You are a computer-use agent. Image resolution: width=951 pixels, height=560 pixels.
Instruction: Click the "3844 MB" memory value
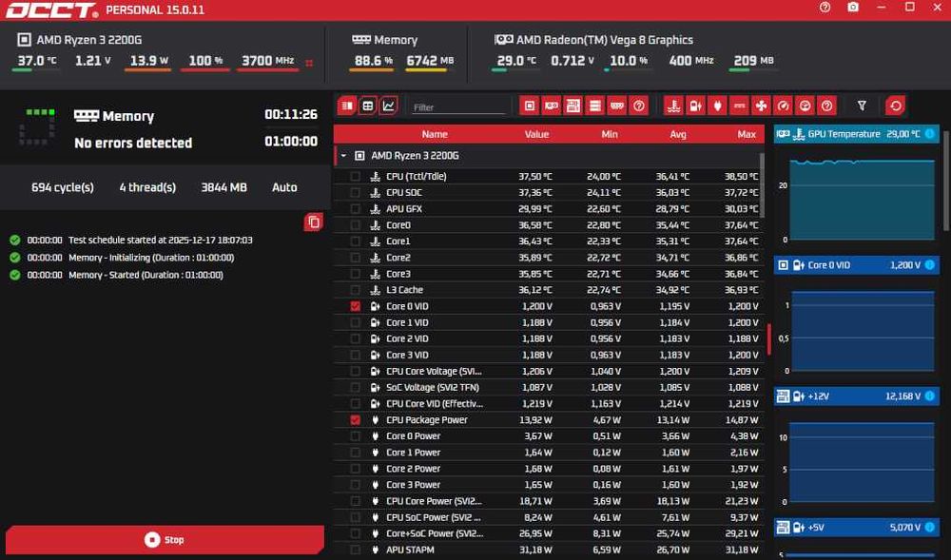[x=223, y=187]
